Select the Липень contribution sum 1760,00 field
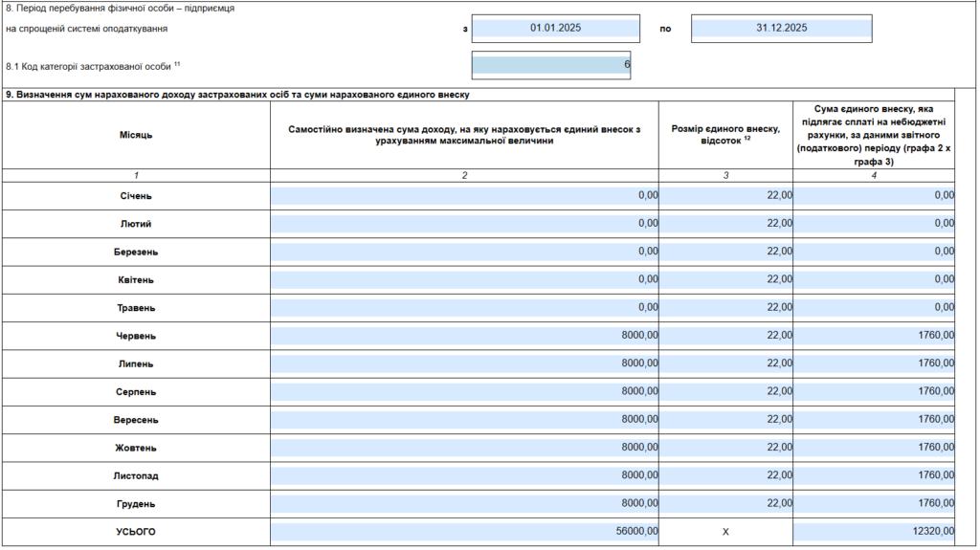980x550 pixels. point(874,363)
